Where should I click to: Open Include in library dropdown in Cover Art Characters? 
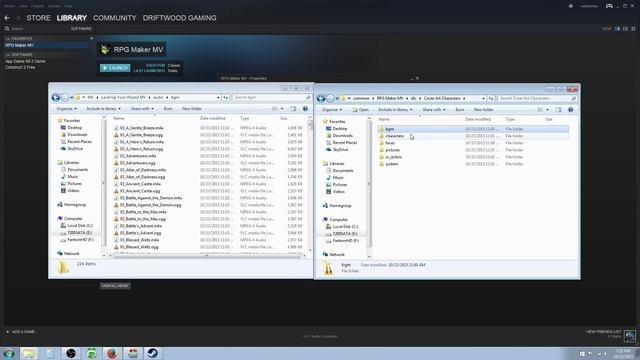[395, 109]
